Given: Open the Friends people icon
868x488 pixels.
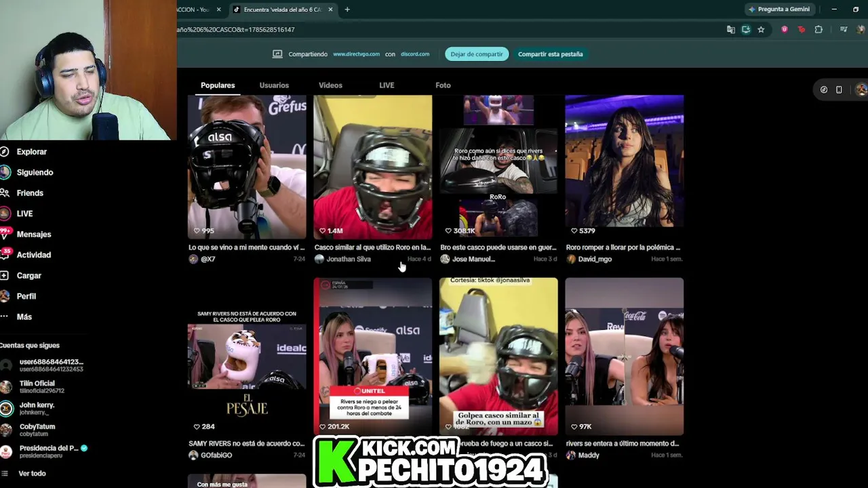Looking at the screenshot, I should [x=4, y=193].
